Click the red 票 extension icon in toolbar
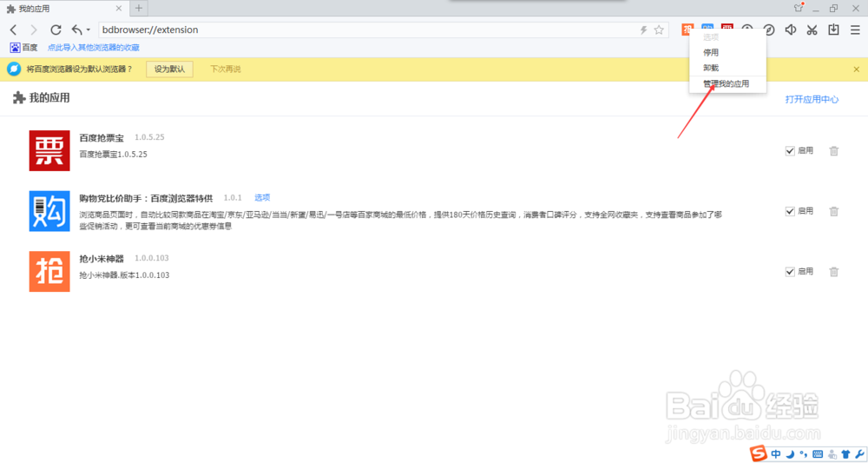This screenshot has height=463, width=868. (x=727, y=28)
